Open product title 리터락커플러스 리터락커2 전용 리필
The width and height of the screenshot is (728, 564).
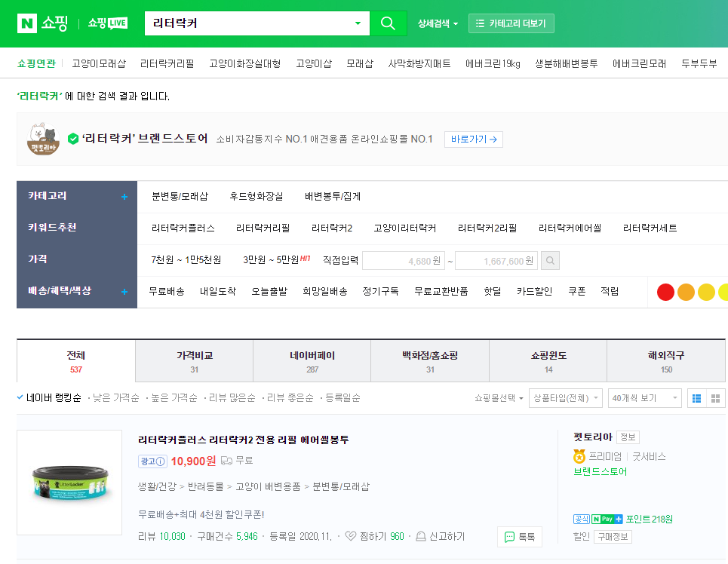(243, 440)
